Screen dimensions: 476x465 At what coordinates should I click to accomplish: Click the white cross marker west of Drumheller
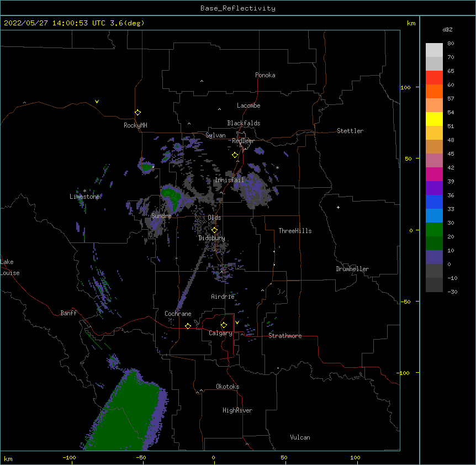click(338, 207)
